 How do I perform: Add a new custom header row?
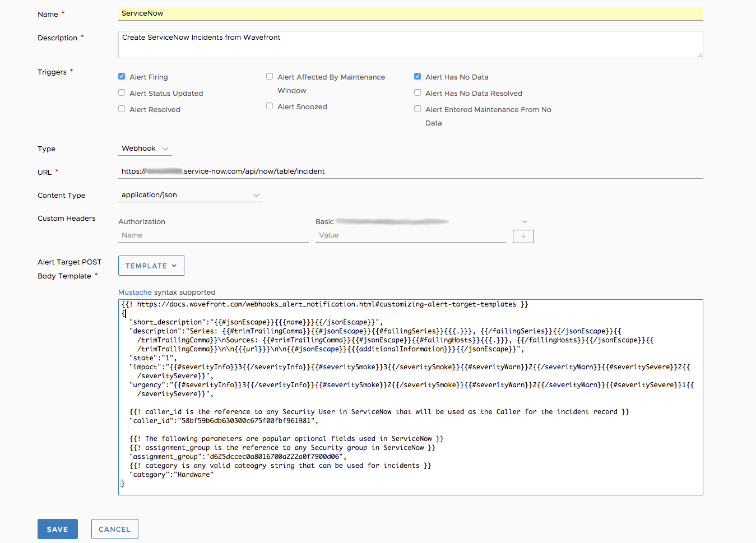[522, 236]
